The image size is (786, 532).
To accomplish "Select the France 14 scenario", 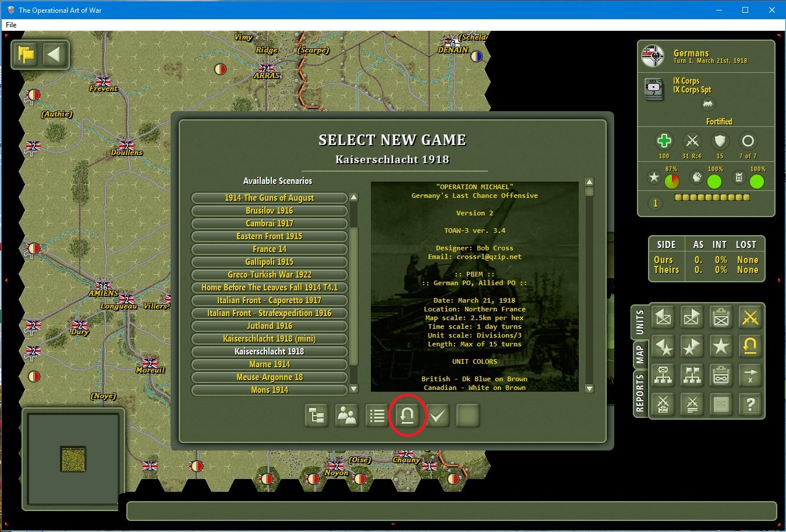I will point(269,249).
